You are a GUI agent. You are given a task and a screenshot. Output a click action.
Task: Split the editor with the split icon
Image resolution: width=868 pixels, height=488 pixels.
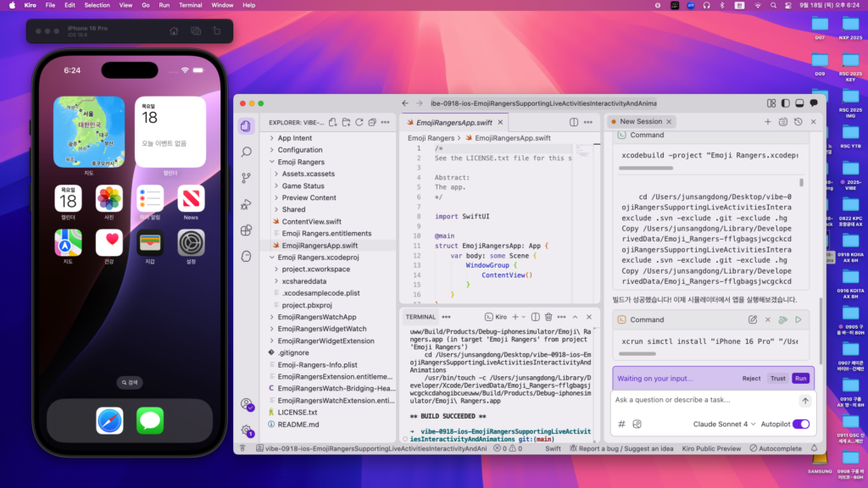(x=575, y=122)
